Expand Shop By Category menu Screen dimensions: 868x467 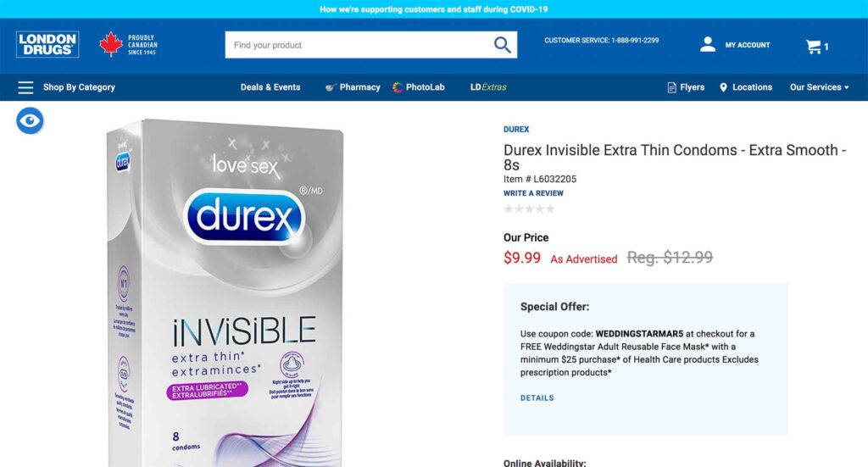(x=79, y=87)
